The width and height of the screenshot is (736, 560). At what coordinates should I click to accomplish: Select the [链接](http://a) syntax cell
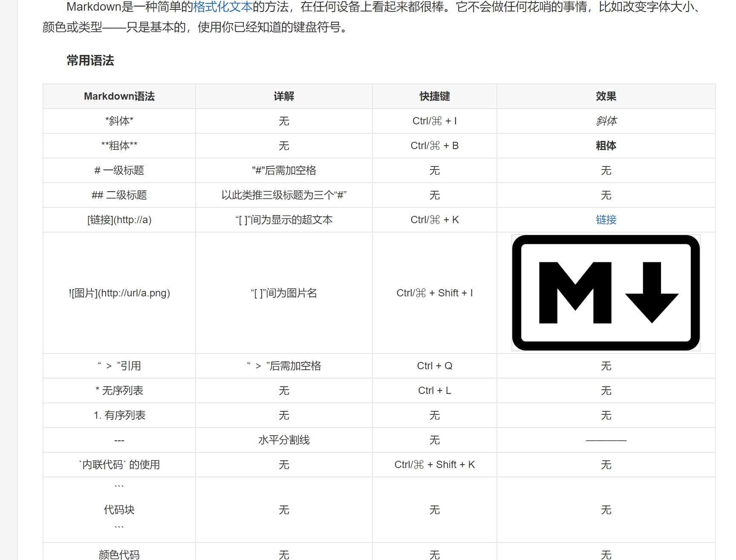pyautogui.click(x=119, y=220)
